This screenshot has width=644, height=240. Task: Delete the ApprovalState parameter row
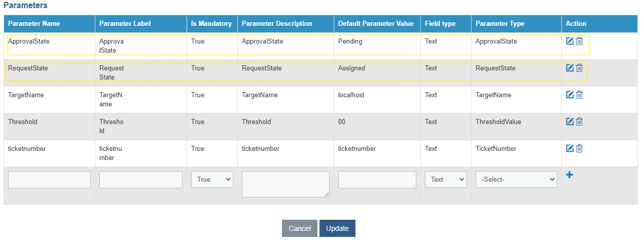[579, 41]
